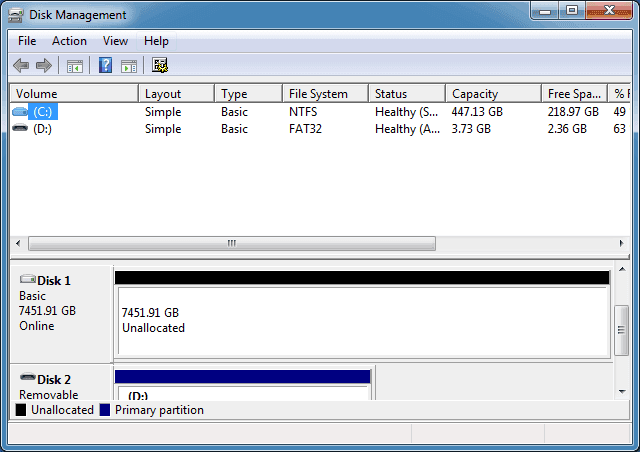Sort by the Layout column header
This screenshot has width=640, height=452.
[176, 94]
